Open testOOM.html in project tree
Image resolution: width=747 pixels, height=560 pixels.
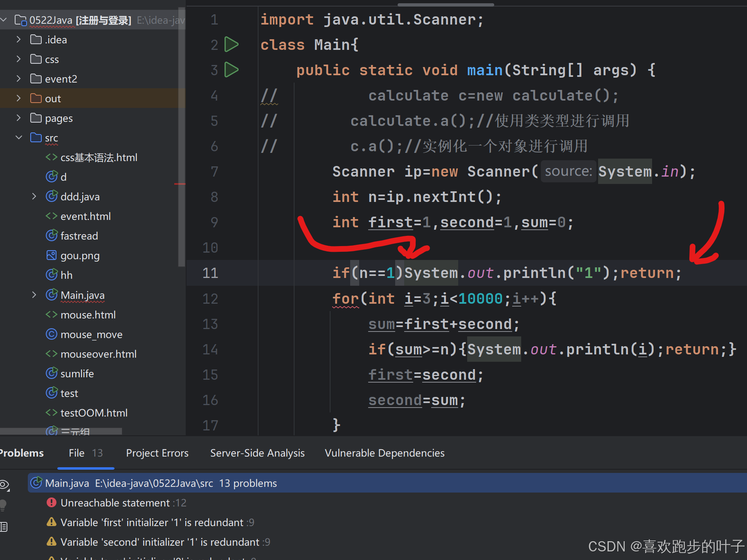click(x=94, y=413)
